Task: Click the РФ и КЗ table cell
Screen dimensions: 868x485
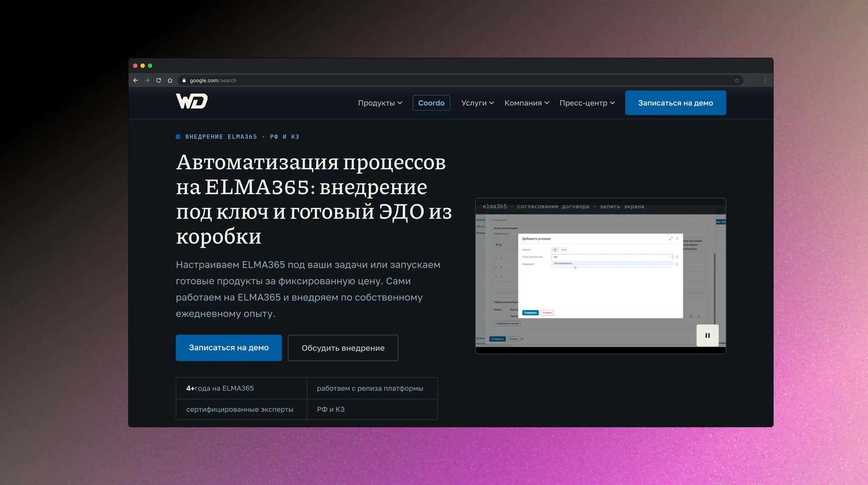Action: pos(372,409)
